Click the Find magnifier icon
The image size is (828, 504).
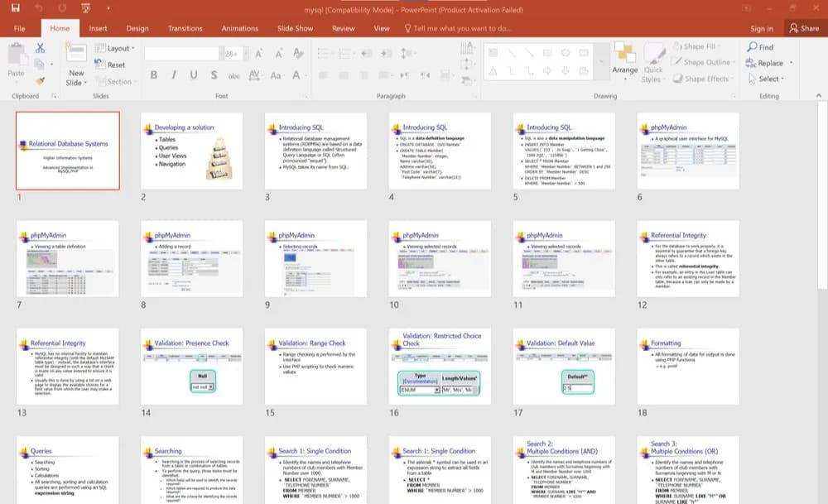(752, 47)
